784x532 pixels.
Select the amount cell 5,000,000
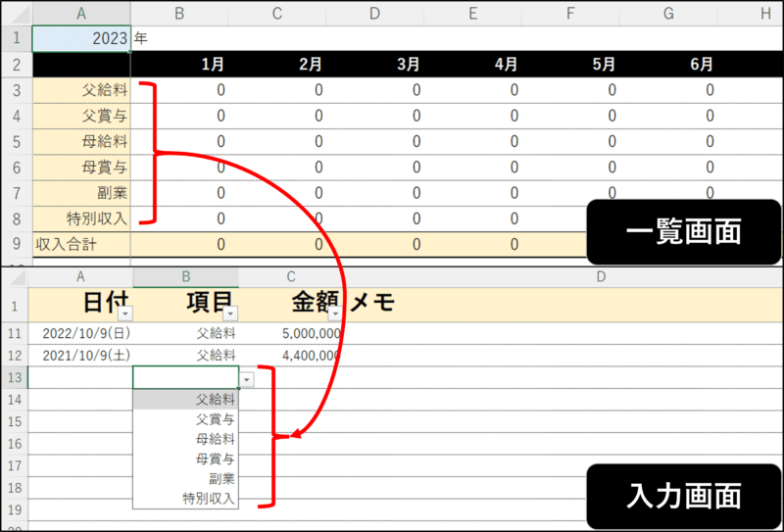pos(291,333)
